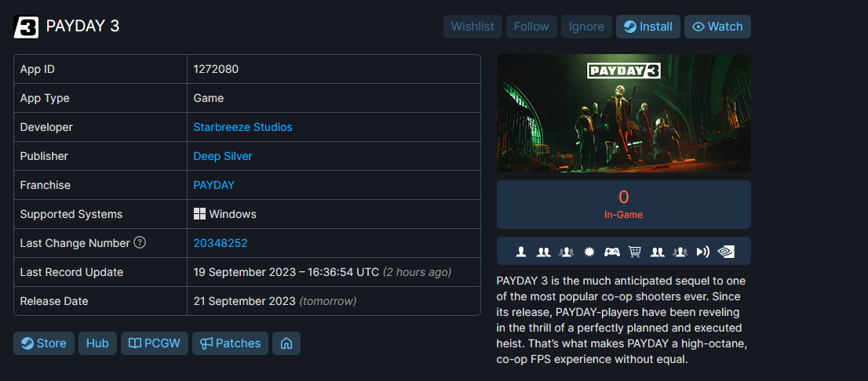Click the single-player person icon
868x381 pixels.
coord(521,252)
